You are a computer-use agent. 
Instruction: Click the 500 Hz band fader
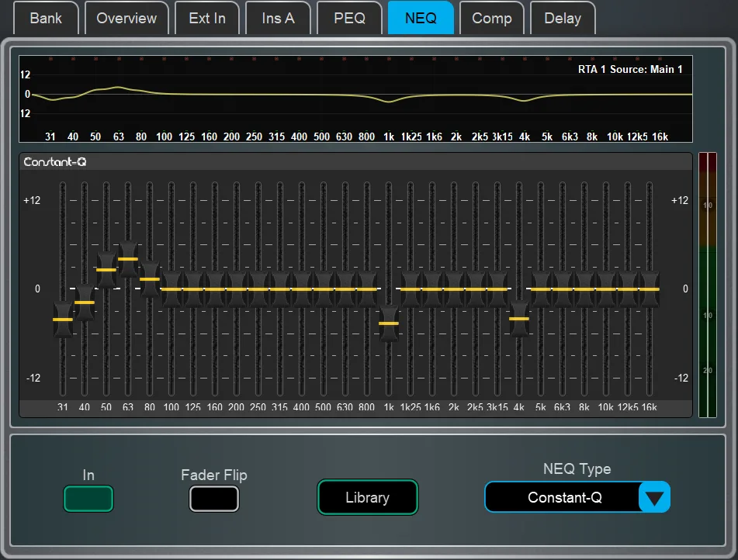tap(324, 289)
